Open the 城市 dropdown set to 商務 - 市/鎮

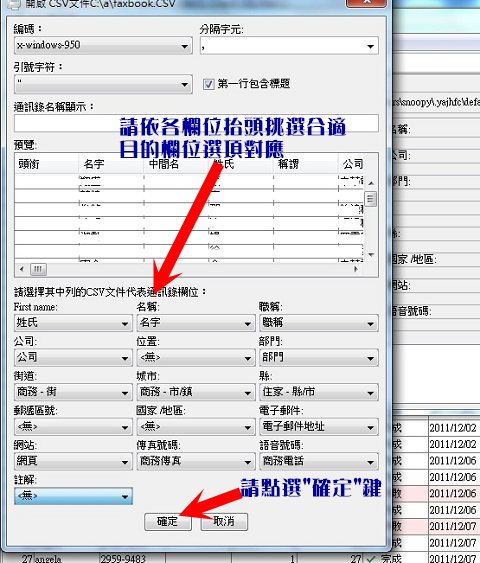tap(196, 392)
